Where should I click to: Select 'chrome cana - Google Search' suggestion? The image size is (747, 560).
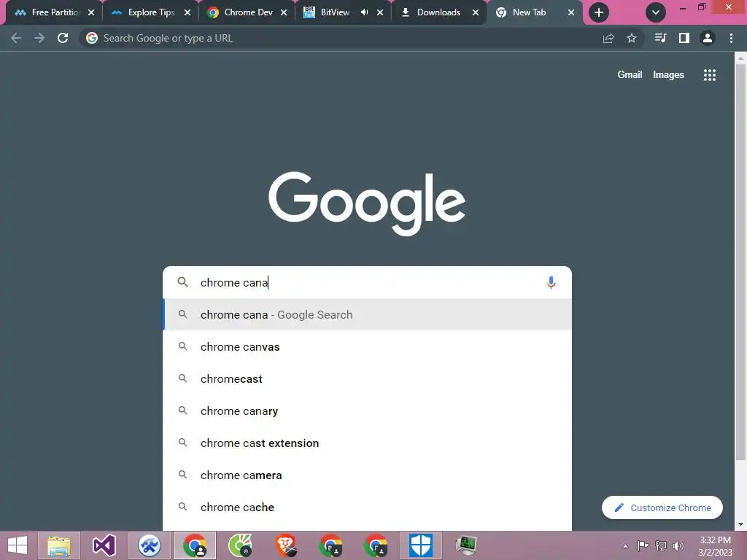tap(368, 314)
